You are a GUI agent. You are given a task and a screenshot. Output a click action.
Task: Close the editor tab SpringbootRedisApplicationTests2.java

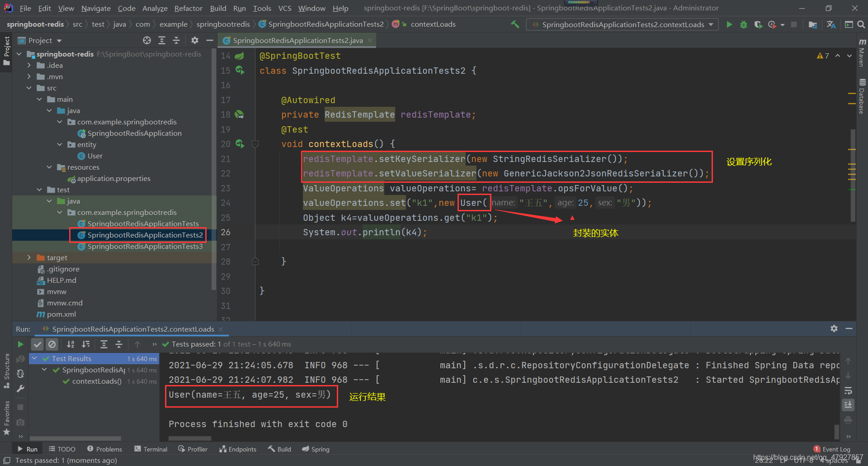point(370,40)
